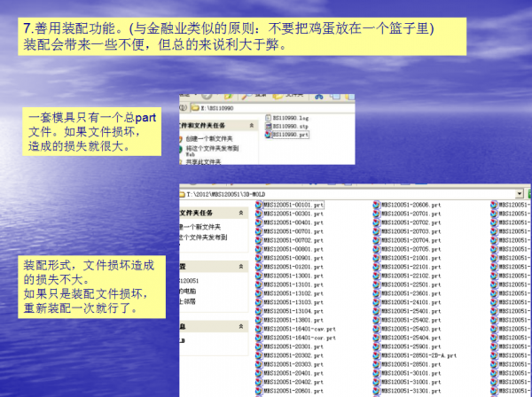Select the icon of MBS120051-00401.prt
532x397 pixels.
coord(259,222)
